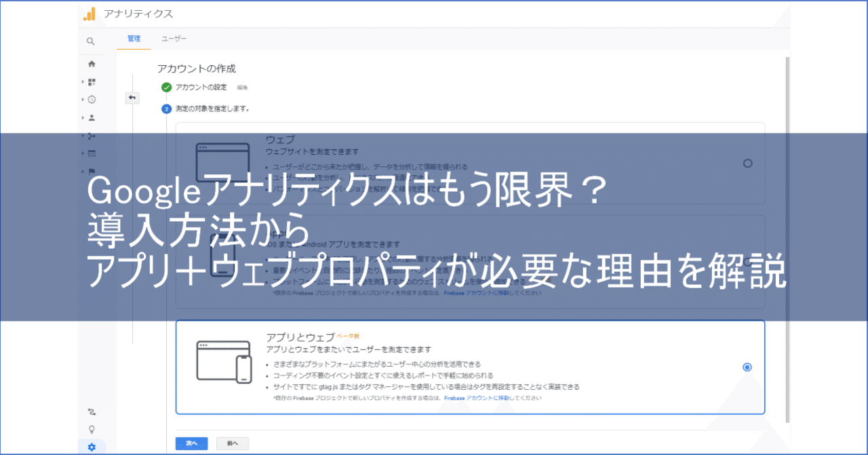The image size is (868, 455).
Task: Open the Acquisition branching arrows icon
Action: (x=92, y=136)
